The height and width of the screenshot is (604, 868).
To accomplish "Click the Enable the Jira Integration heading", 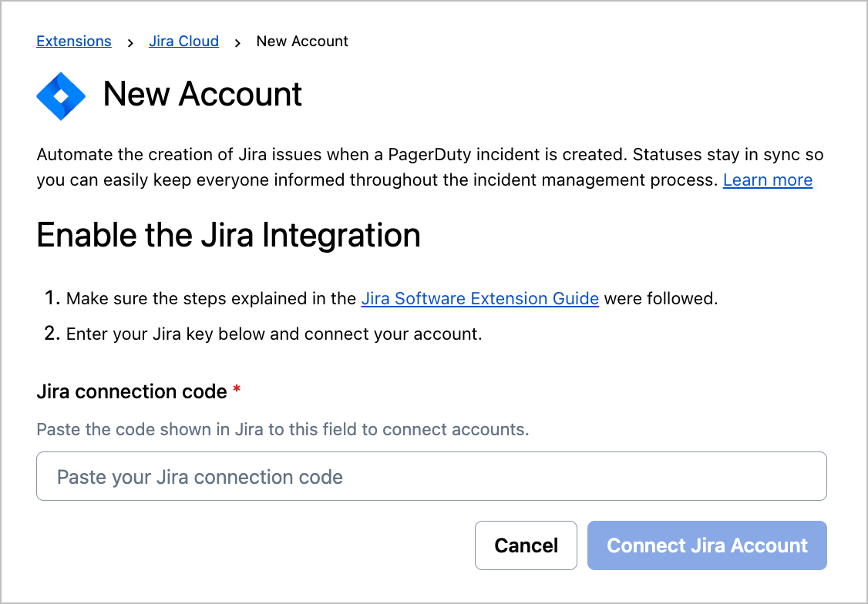I will (228, 235).
